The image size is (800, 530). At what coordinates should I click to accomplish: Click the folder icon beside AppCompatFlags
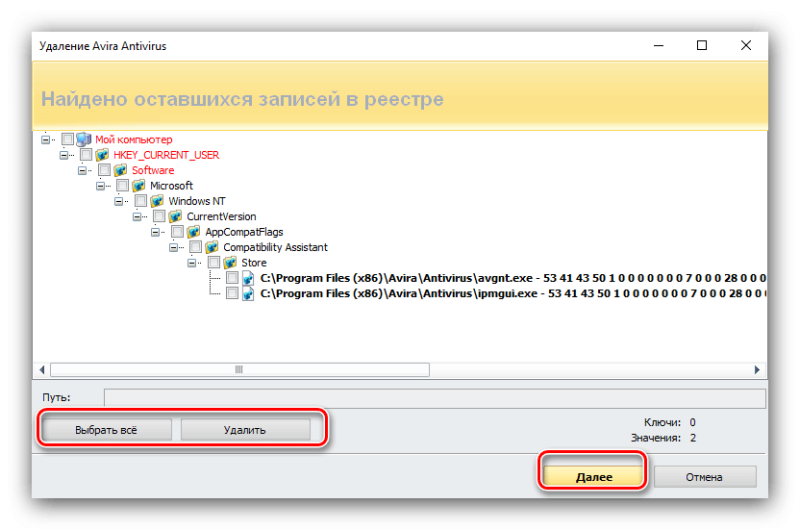click(194, 232)
